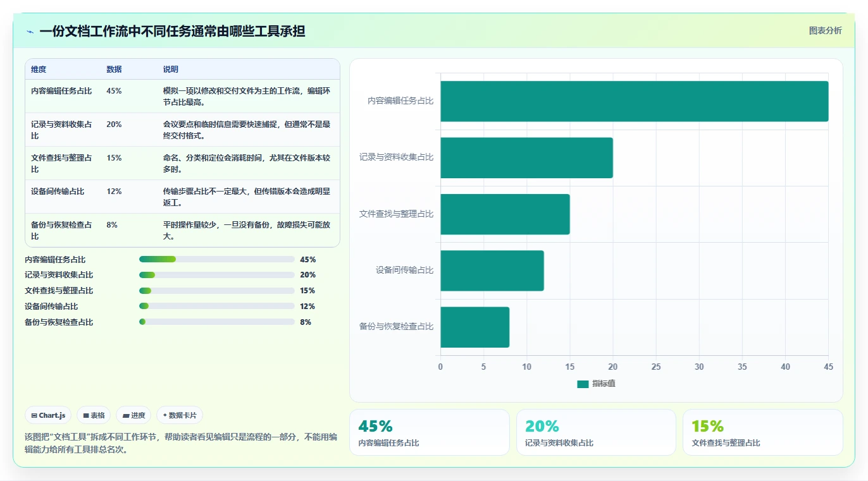Click the 8% value beside progress list
This screenshot has width=868, height=481.
coord(306,322)
